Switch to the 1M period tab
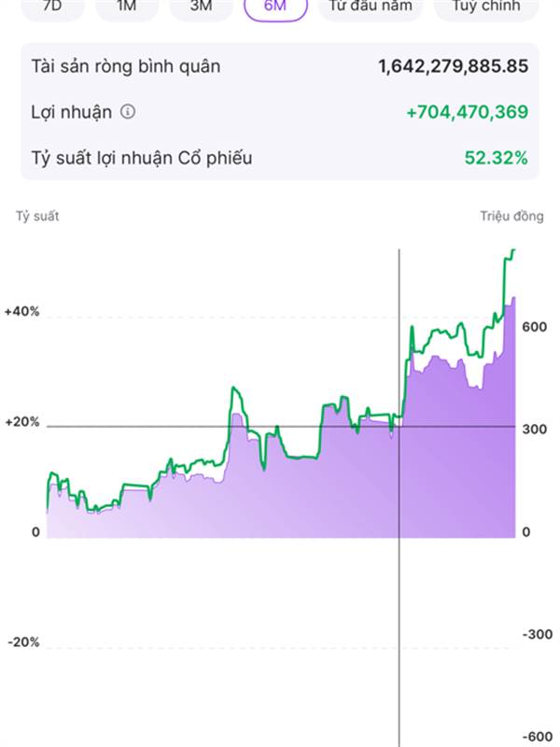 (x=127, y=7)
